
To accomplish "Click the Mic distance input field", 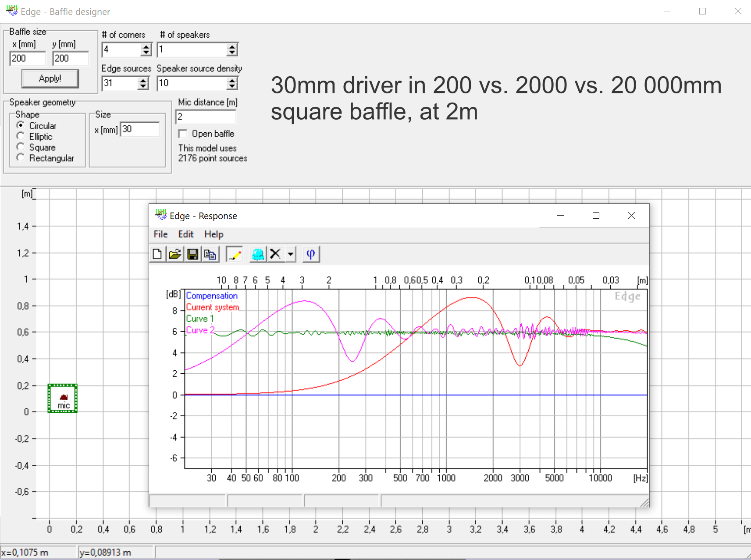I will point(206,117).
